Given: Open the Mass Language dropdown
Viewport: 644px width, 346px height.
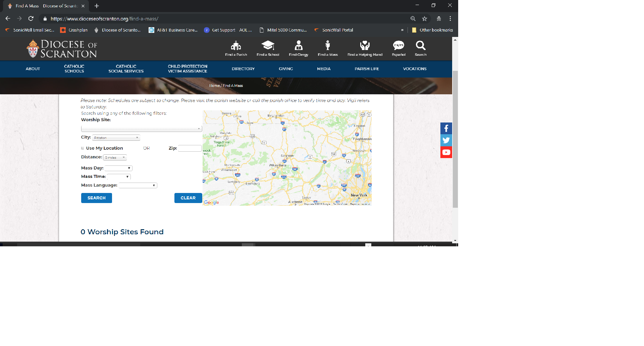Looking at the screenshot, I should (138, 185).
